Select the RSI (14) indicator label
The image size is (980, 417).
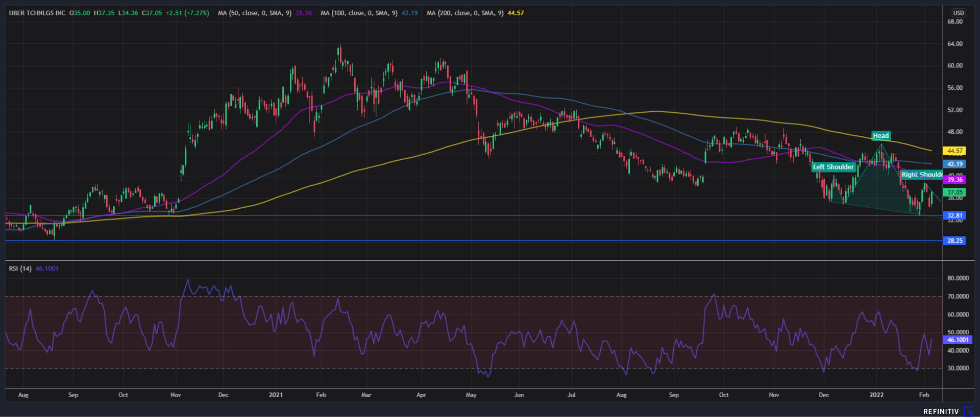(20, 268)
